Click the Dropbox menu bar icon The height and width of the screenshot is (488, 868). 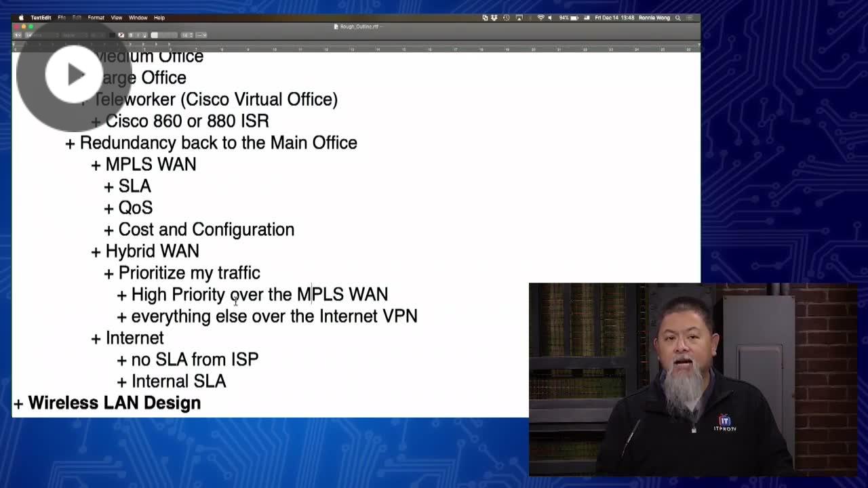[x=494, y=18]
